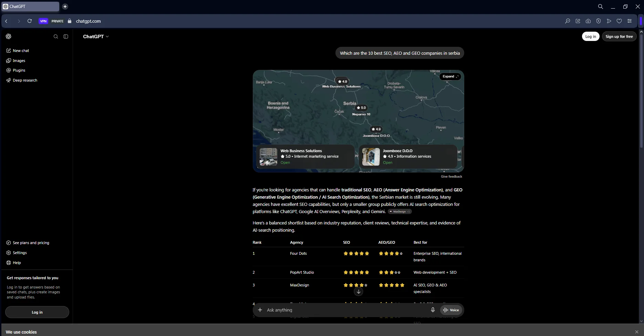Image resolution: width=644 pixels, height=336 pixels.
Task: Click MaxDesign AEO/GEO star rating
Action: click(392, 285)
